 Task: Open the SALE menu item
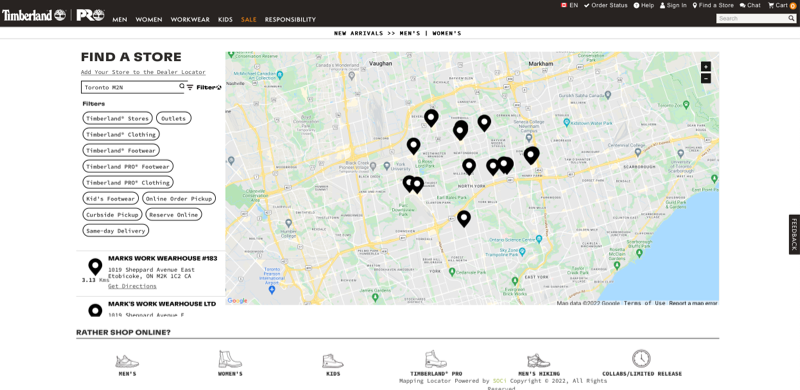coord(248,20)
